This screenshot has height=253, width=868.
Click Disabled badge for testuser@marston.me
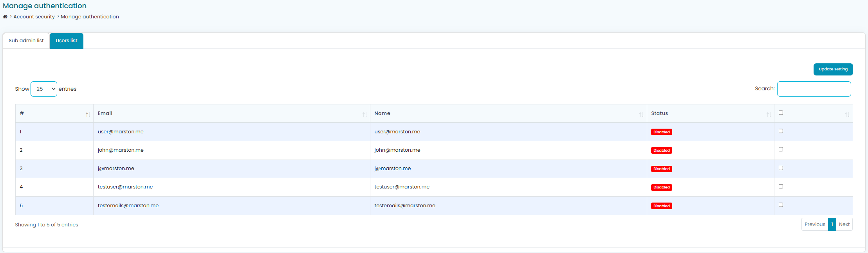coord(662,187)
